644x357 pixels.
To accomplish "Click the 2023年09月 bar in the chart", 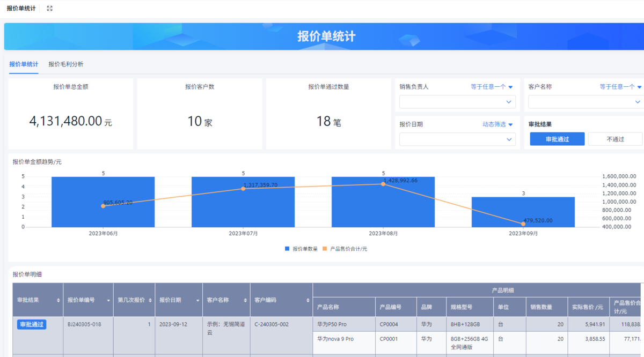I will tap(523, 212).
